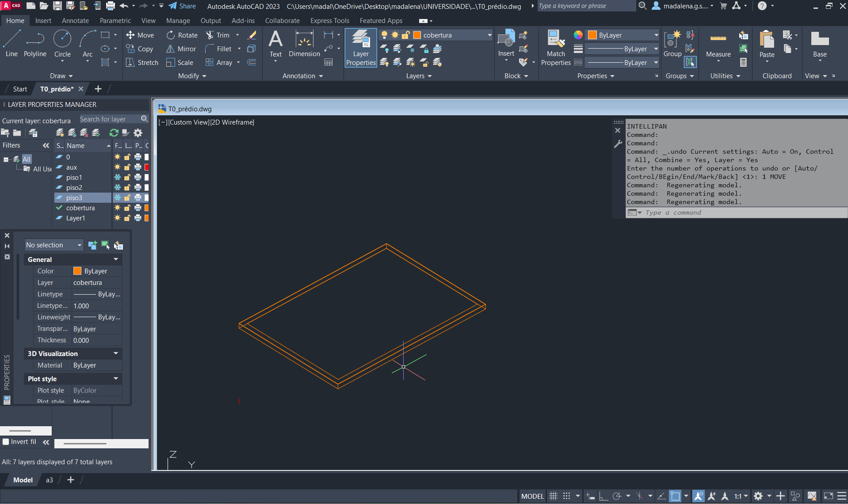Expand the Modify panel dropdown
This screenshot has width=848, height=504.
[192, 76]
